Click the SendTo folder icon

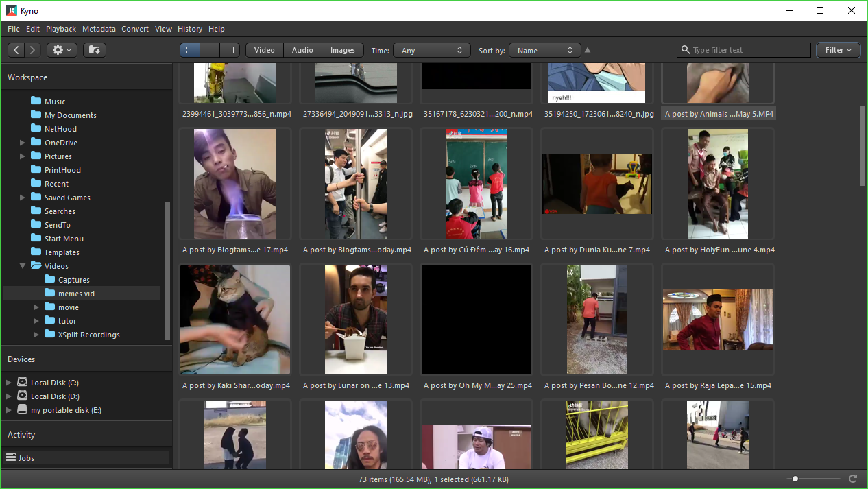pos(36,224)
